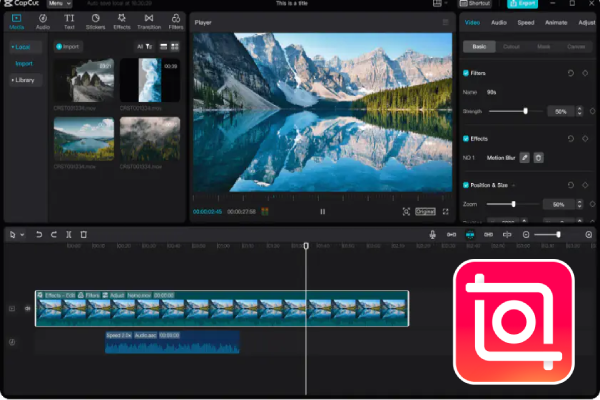
Task: Reset the Effects section
Action: [x=571, y=139]
